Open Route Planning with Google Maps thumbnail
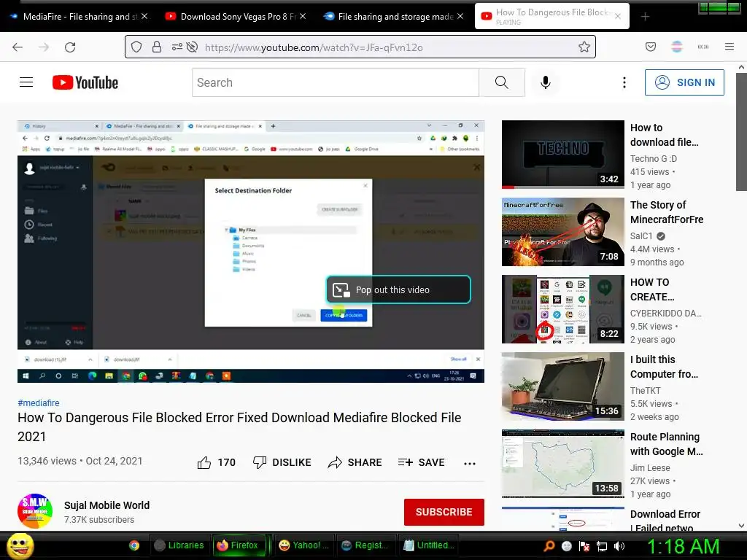 [562, 464]
